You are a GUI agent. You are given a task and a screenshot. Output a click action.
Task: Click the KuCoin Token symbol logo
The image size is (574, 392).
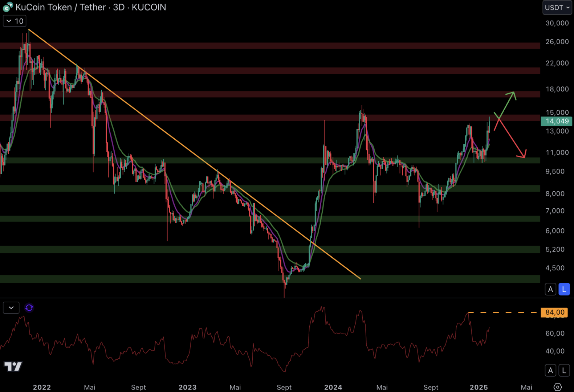pyautogui.click(x=8, y=7)
